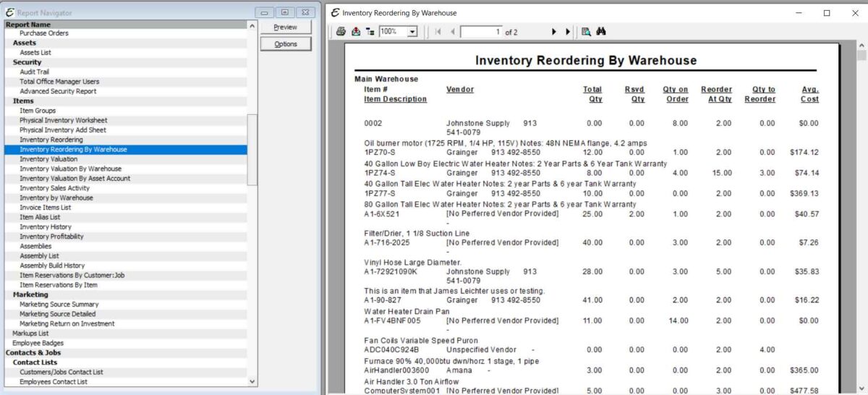This screenshot has width=868, height=395.
Task: Select Inventory Profitability report
Action: pyautogui.click(x=52, y=237)
